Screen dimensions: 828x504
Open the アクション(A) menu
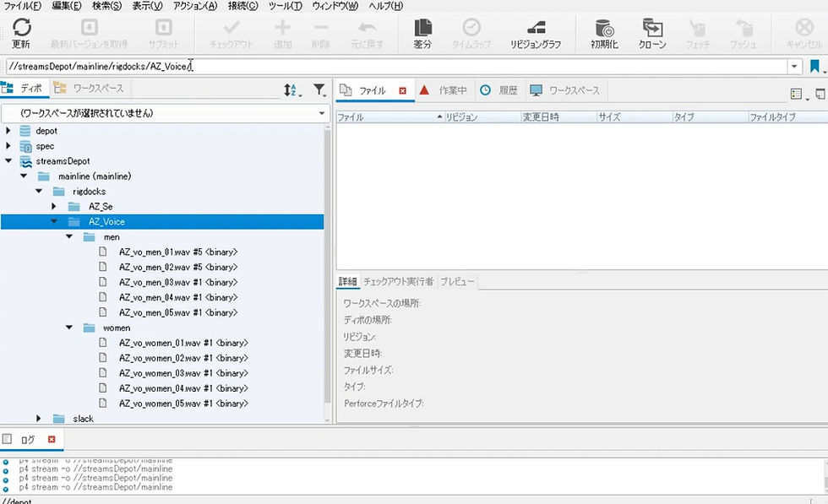(x=195, y=6)
